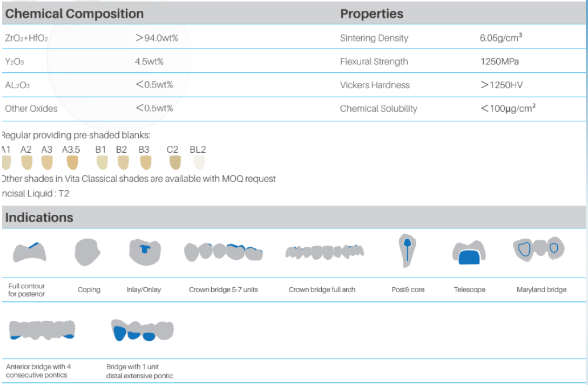Select the Anterior bridge with 4 pontics illustration
This screenshot has width=588, height=385.
42,330
